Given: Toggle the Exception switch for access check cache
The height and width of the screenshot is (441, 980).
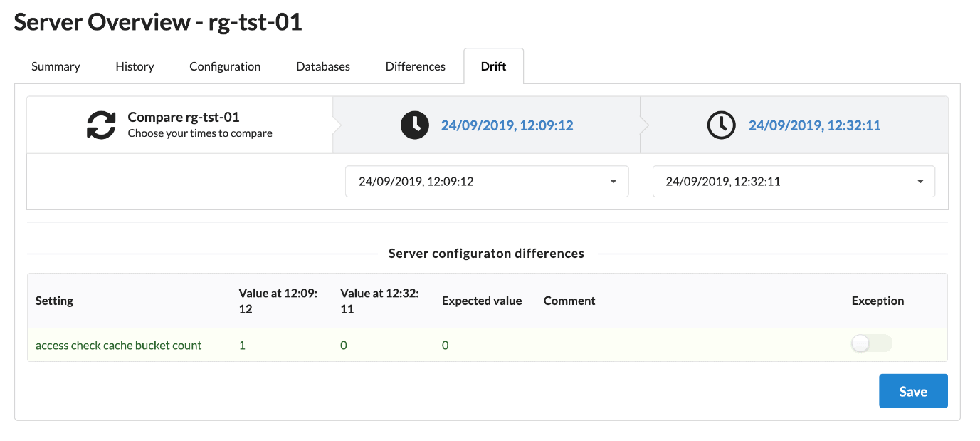Looking at the screenshot, I should 871,344.
